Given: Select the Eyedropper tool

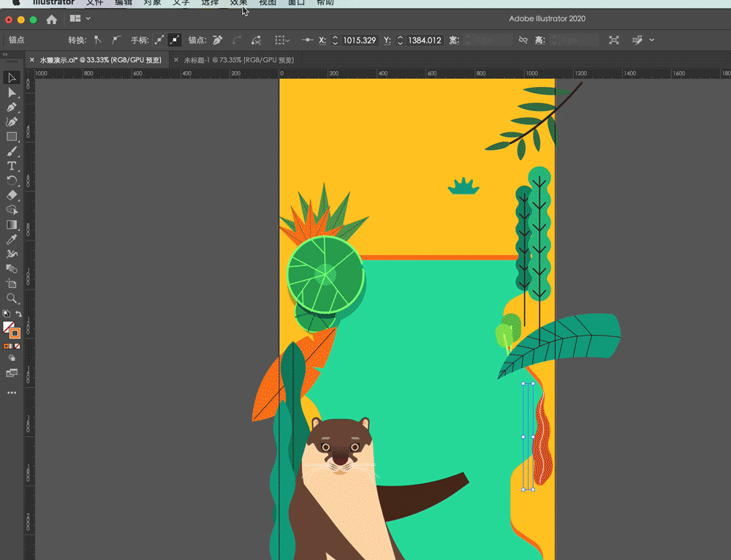Looking at the screenshot, I should (x=12, y=239).
